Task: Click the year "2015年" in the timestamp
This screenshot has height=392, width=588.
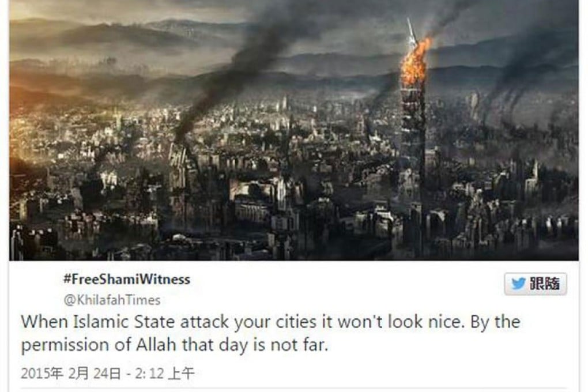Action: coord(42,373)
